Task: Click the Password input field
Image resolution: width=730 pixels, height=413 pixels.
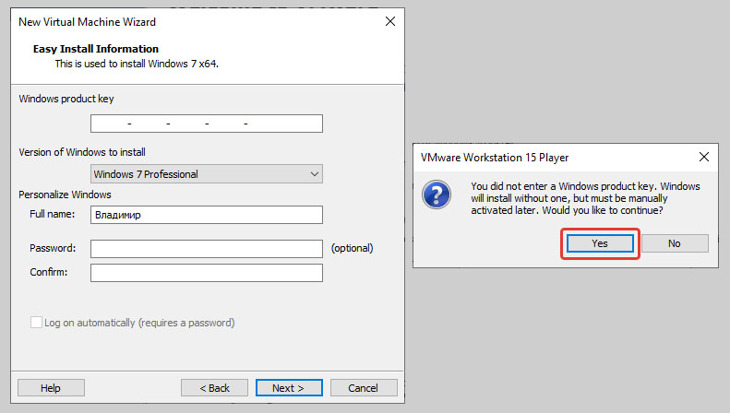Action: [x=206, y=249]
